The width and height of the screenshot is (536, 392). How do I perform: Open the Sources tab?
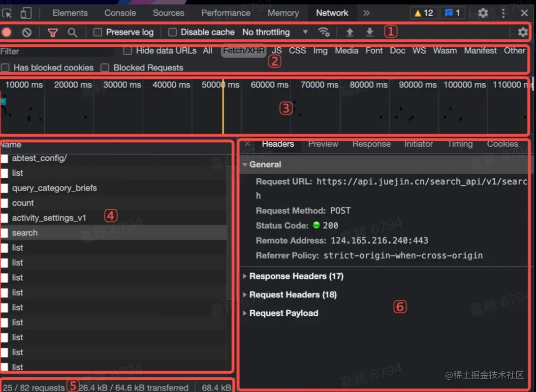tap(168, 13)
